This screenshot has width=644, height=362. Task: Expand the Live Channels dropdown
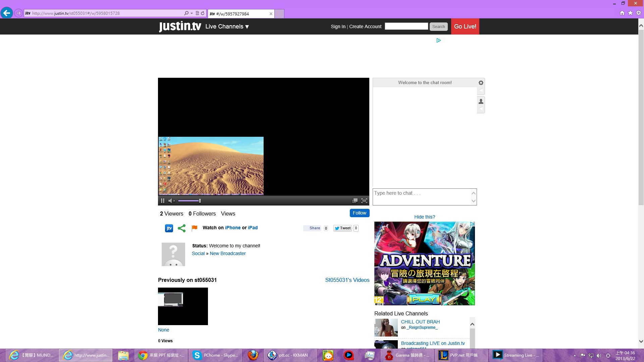[227, 26]
